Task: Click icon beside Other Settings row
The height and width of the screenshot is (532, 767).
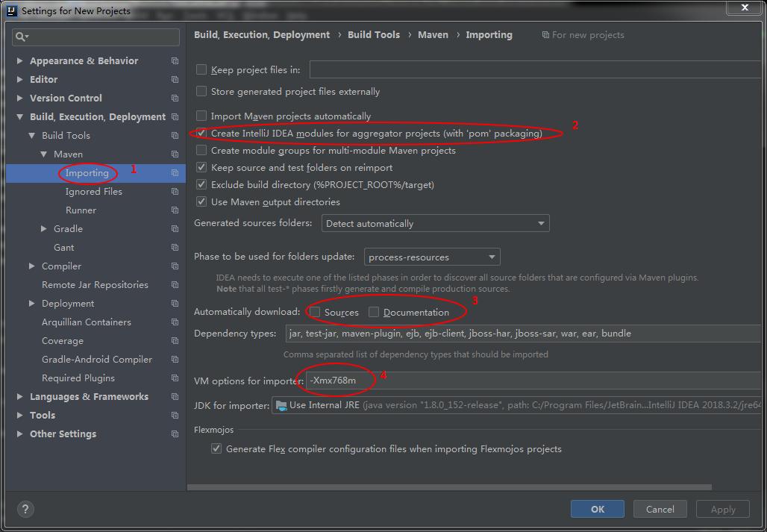Action: click(175, 434)
